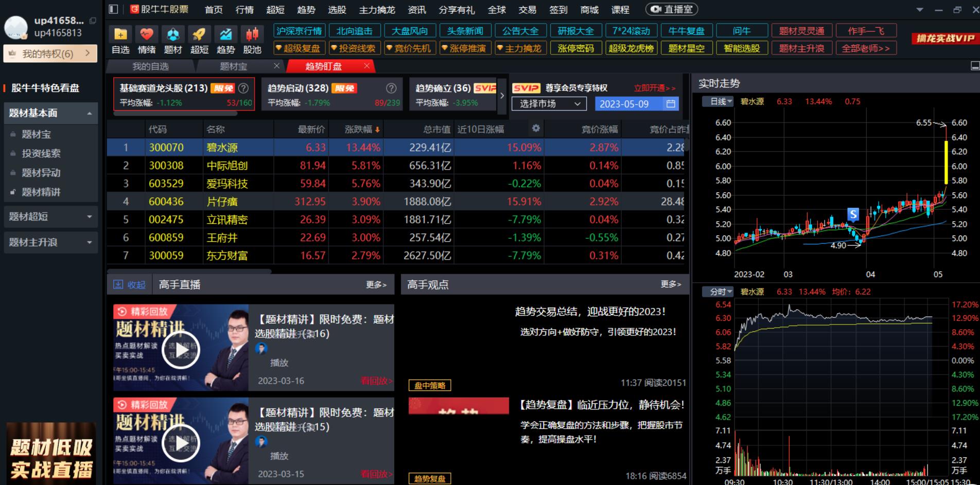Expand 题材超短 sidebar section

coord(50,217)
